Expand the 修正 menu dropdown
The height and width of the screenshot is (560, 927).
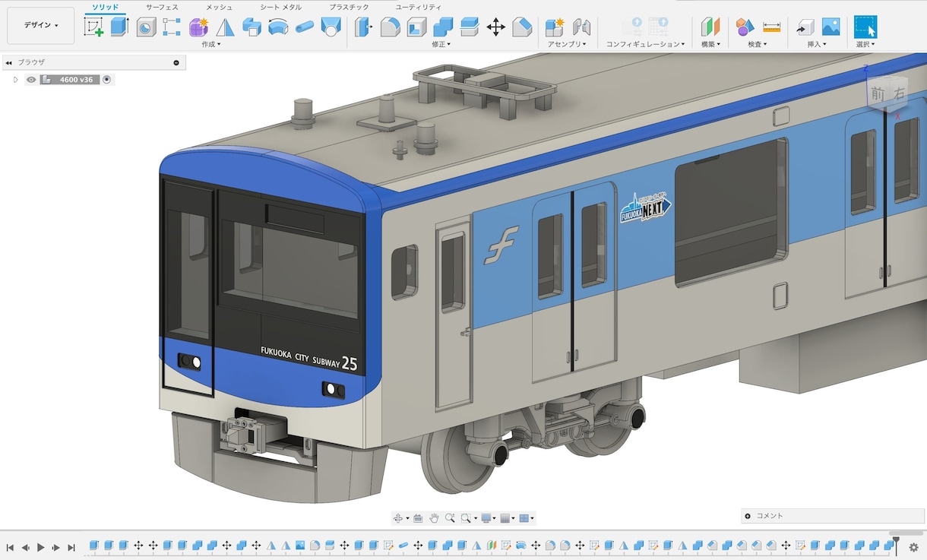pyautogui.click(x=441, y=44)
